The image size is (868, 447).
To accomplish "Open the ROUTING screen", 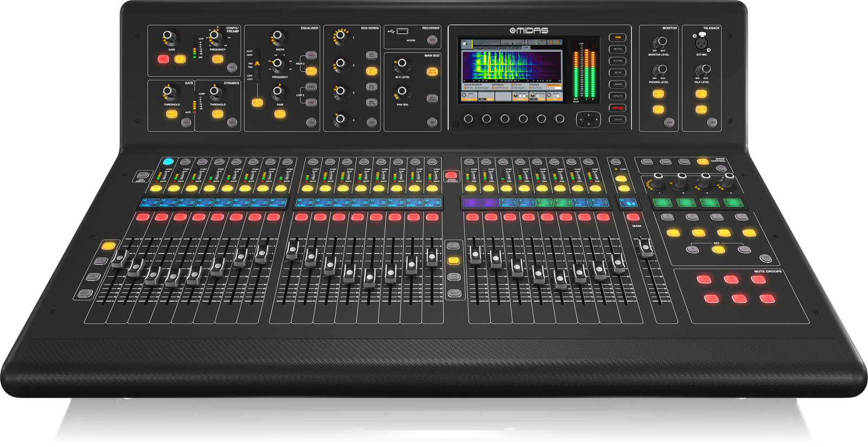I will click(x=617, y=61).
